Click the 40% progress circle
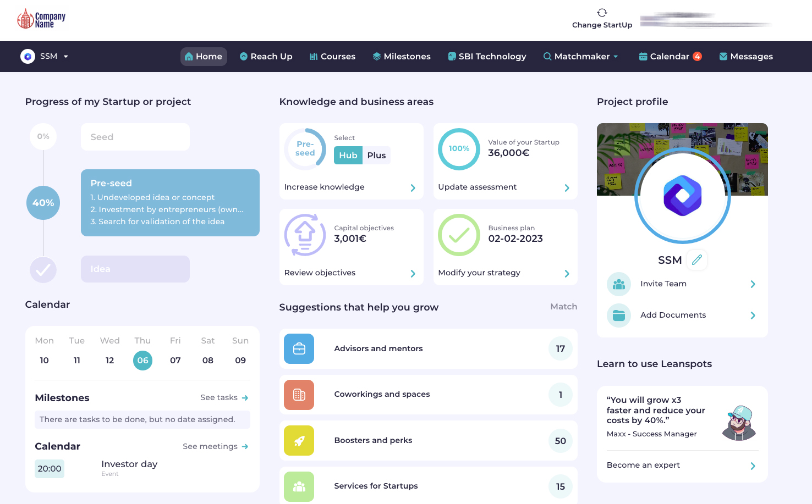Screen dimensions: 812x504 pyautogui.click(x=43, y=203)
